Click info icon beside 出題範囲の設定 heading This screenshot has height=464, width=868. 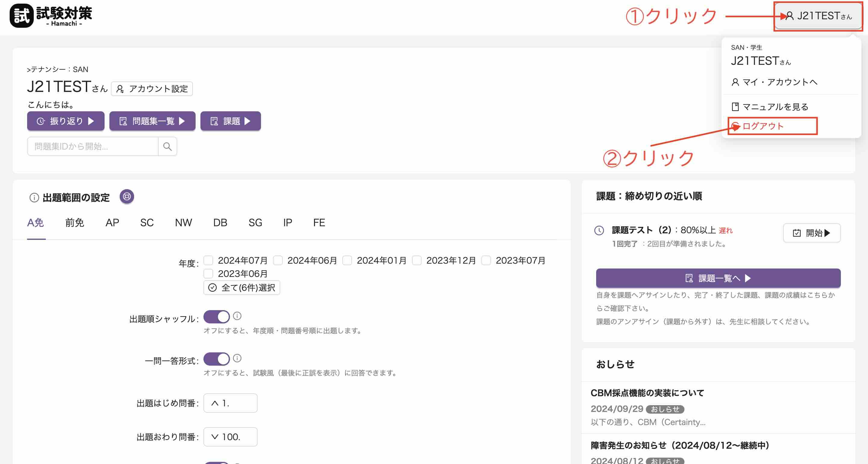34,198
